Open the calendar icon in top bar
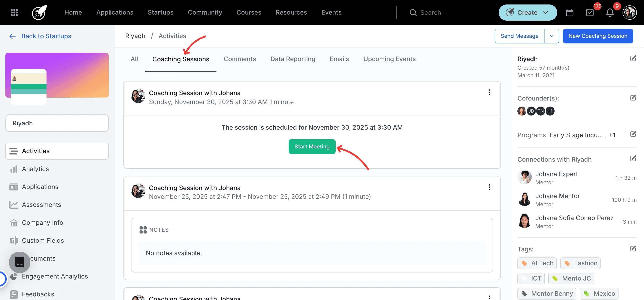 pos(570,12)
